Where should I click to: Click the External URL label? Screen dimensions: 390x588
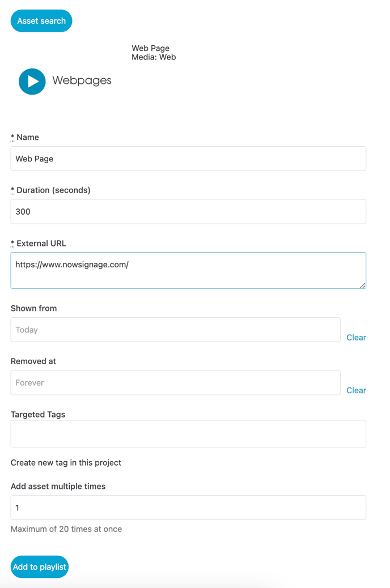click(x=41, y=244)
